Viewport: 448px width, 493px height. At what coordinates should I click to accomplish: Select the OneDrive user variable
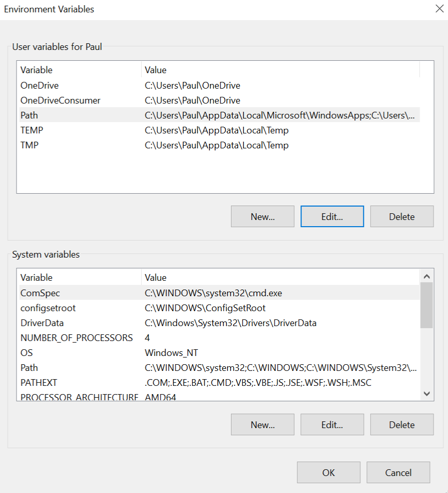pyautogui.click(x=220, y=86)
